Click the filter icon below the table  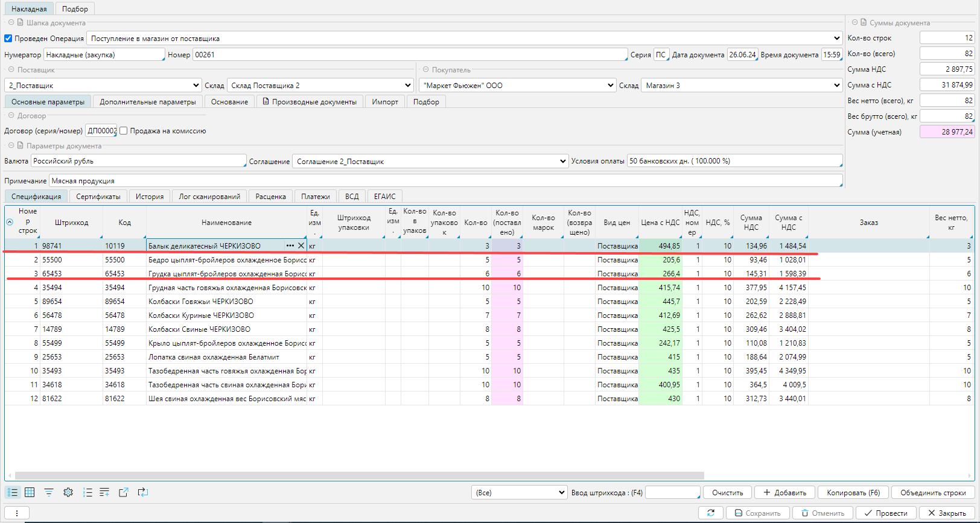[x=49, y=492]
